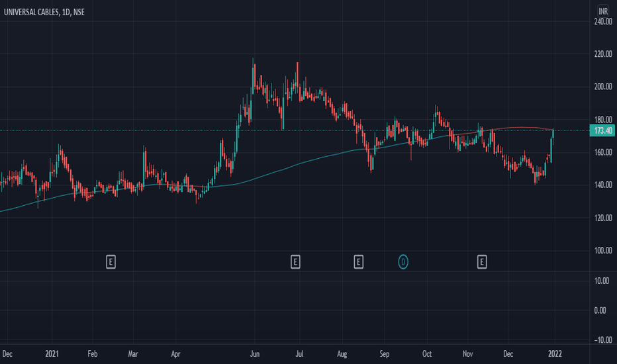The image size is (617, 364).
Task: Click the 2022 label on time axis
Action: [555, 354]
